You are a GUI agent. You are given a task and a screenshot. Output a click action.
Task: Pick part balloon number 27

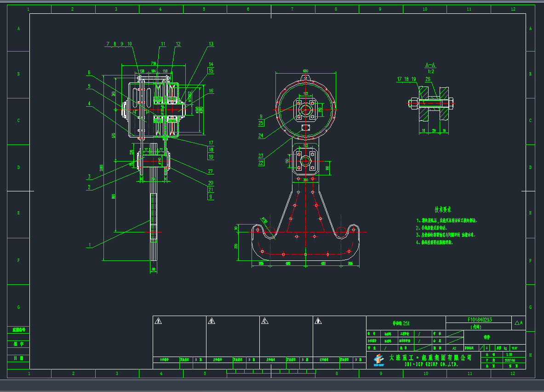coord(210,171)
